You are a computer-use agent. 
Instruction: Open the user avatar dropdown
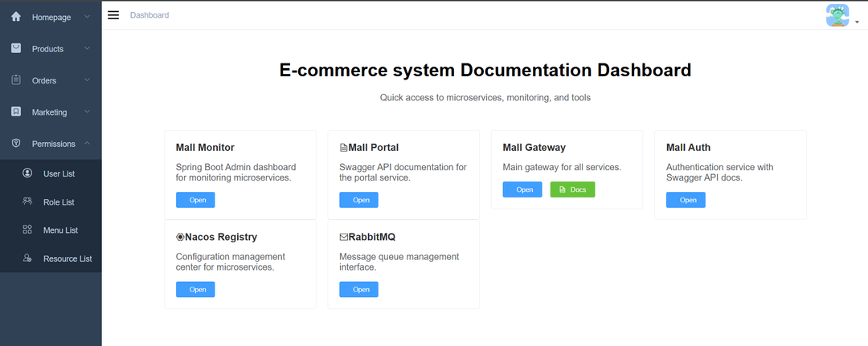[x=839, y=16]
